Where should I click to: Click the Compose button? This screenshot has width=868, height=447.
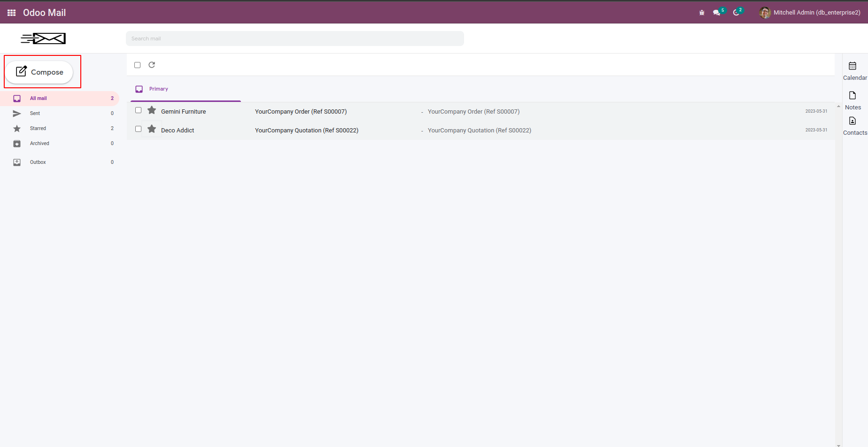(39, 72)
